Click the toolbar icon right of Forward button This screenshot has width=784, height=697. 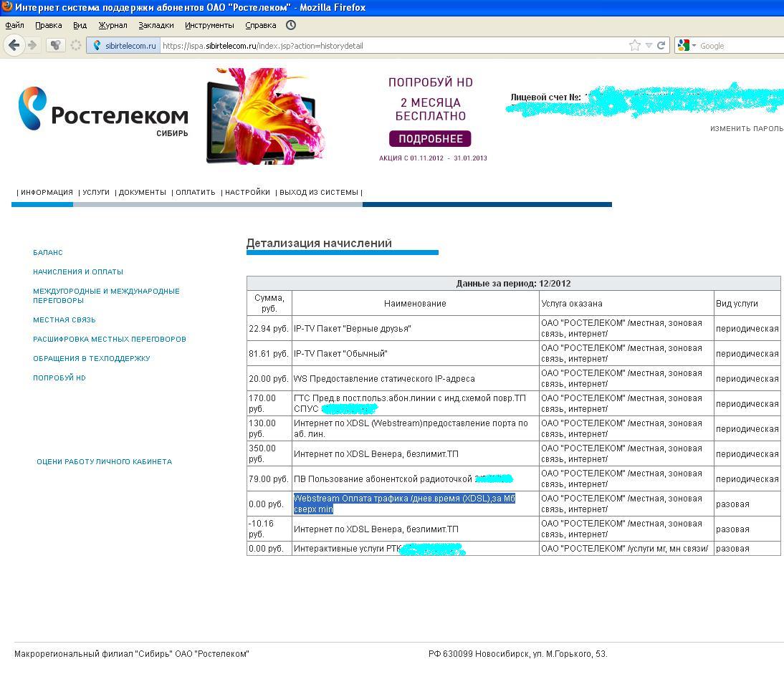[55, 45]
